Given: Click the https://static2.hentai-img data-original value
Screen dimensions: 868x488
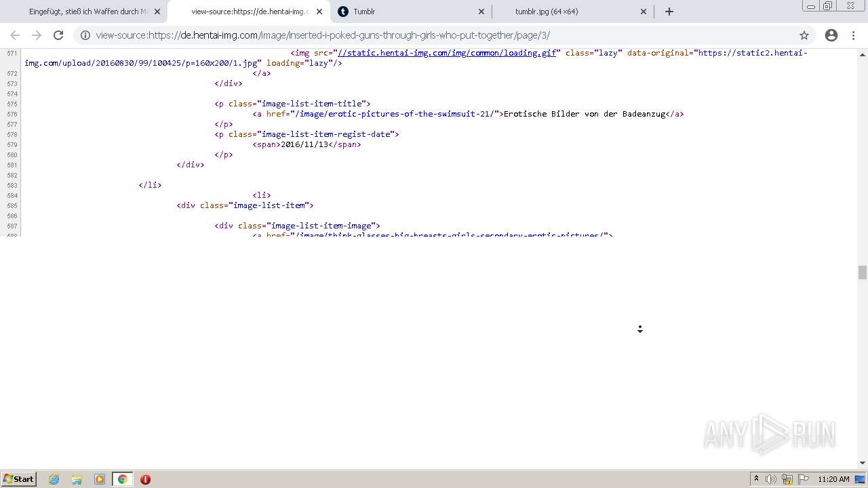Looking at the screenshot, I should point(416,58).
